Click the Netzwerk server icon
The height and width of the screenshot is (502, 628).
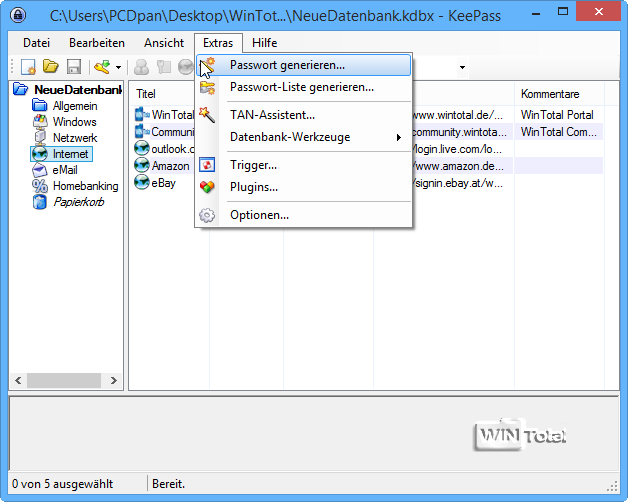pyautogui.click(x=40, y=138)
